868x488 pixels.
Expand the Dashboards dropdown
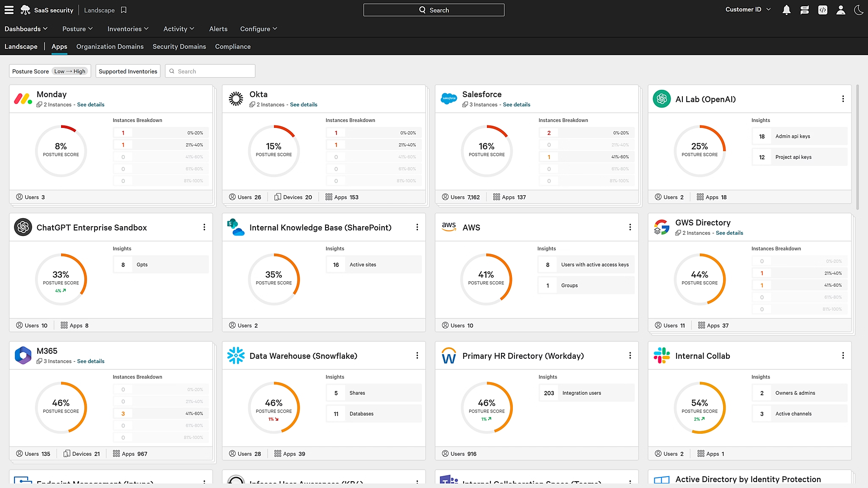[26, 29]
